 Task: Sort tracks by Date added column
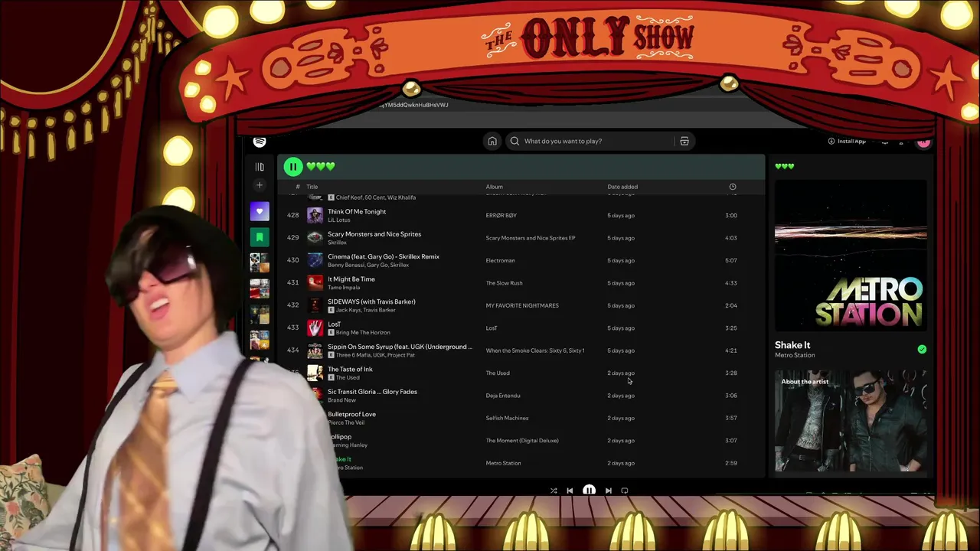coord(622,187)
